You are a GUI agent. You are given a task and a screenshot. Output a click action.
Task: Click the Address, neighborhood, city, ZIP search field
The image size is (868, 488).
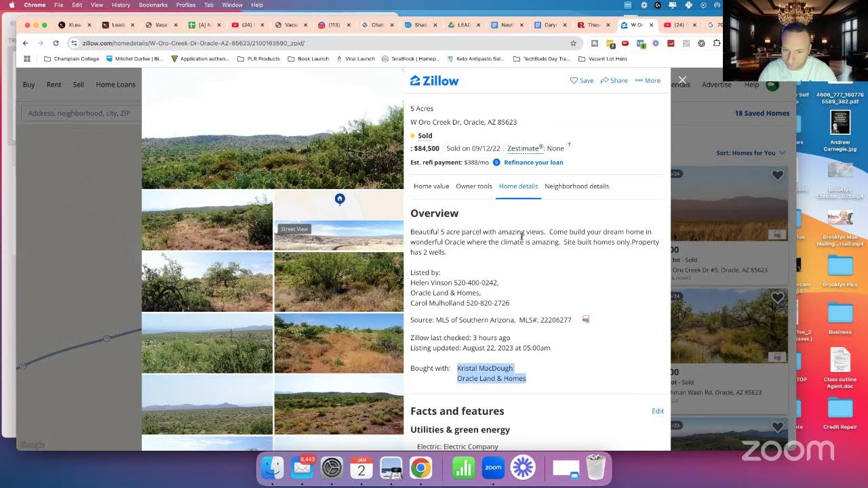tap(81, 113)
